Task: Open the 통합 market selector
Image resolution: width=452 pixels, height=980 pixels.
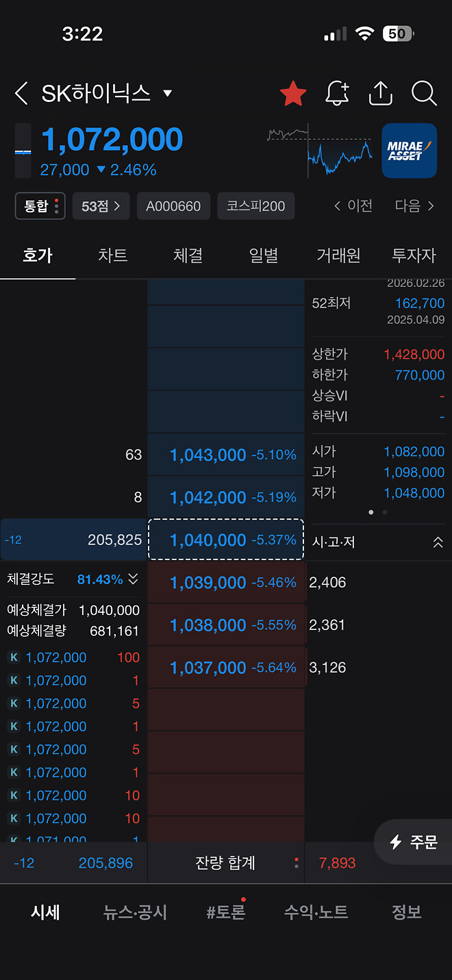Action: tap(40, 206)
